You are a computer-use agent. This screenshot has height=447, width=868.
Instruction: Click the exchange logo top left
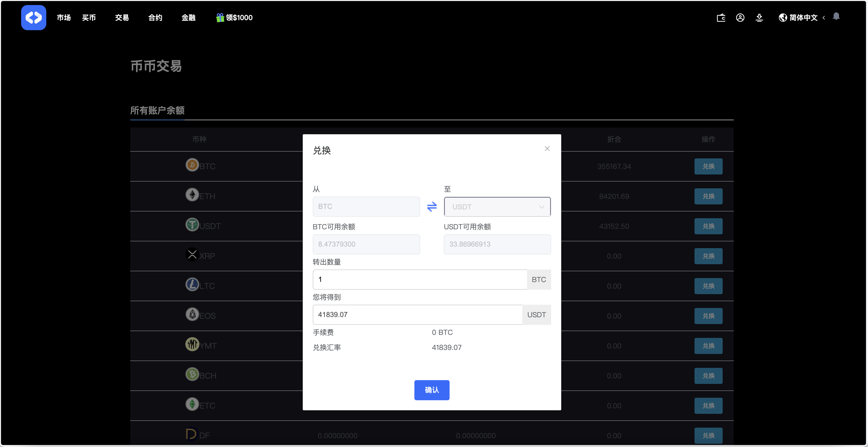click(x=33, y=18)
